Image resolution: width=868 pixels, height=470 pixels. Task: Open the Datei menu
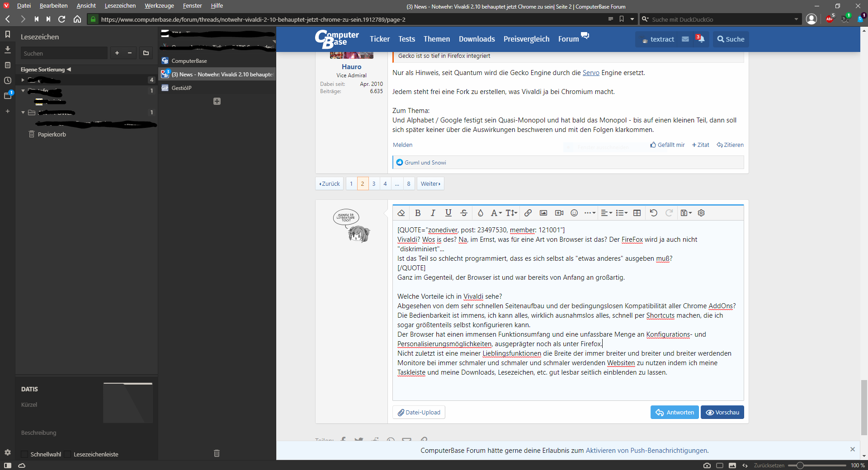(x=24, y=6)
